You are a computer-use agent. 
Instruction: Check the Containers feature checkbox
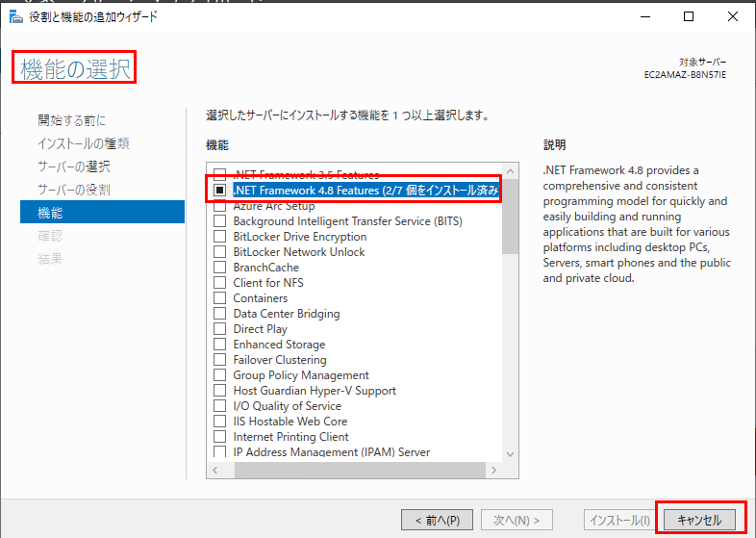220,298
